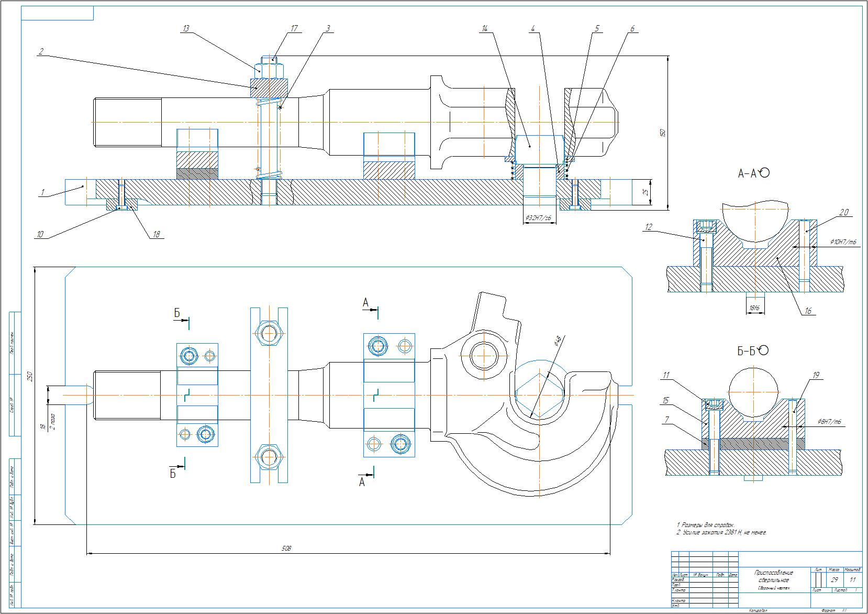This screenshot has width=868, height=614.
Task: Select the Ø10H7/m6 pin fit dimension
Action: click(843, 242)
